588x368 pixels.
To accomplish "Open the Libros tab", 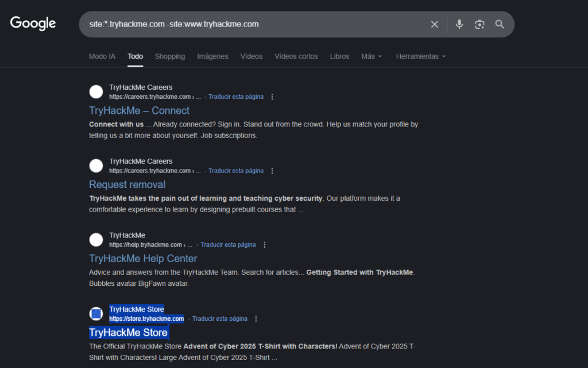I will pos(339,56).
